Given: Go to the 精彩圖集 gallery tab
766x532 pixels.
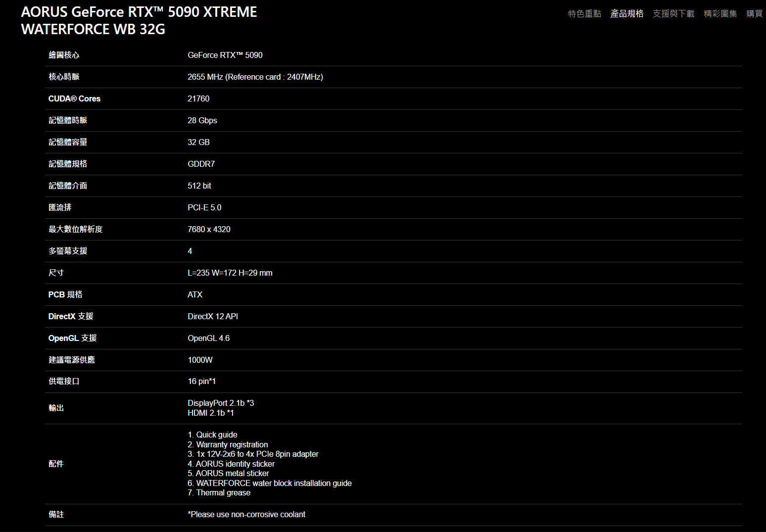Looking at the screenshot, I should [x=720, y=14].
